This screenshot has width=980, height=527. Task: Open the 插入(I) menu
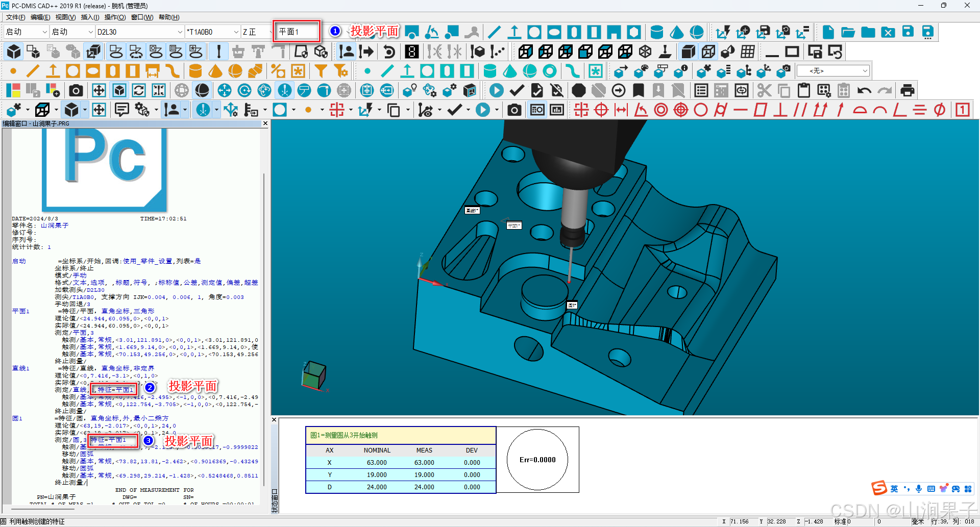(x=90, y=17)
